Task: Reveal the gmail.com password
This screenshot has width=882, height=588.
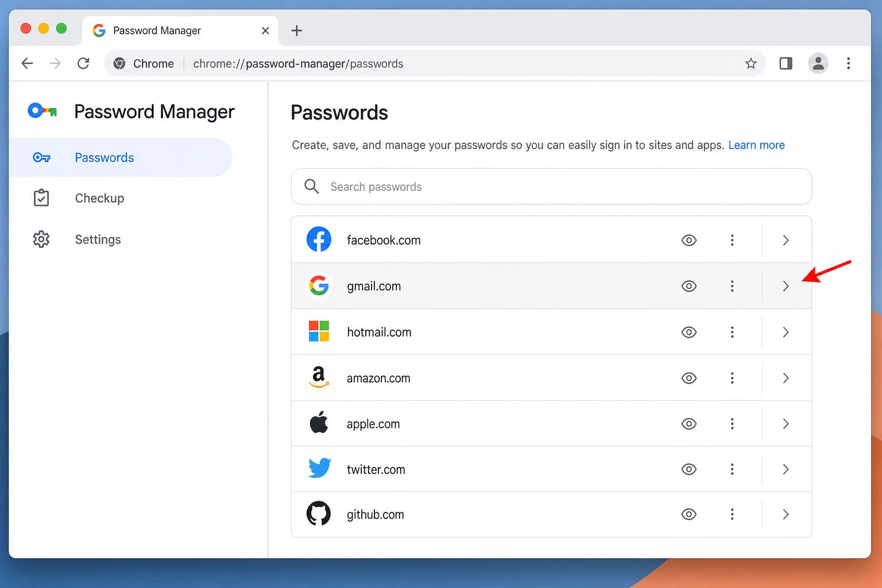Action: (x=689, y=286)
